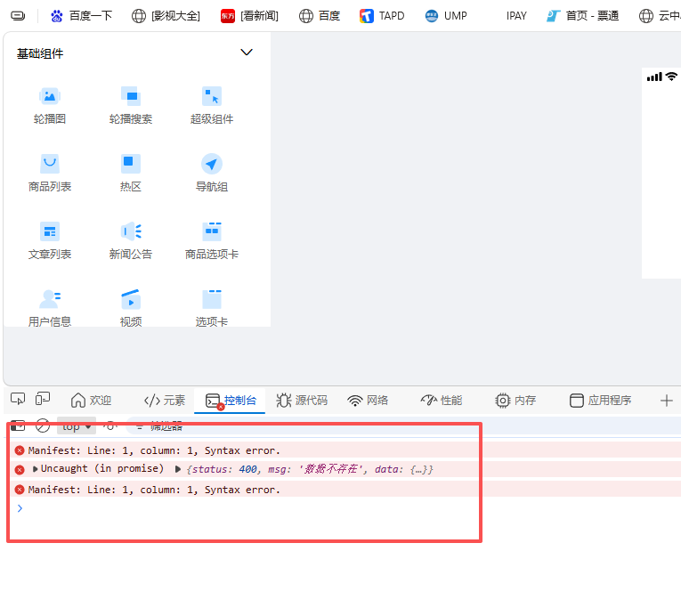Open the [看新闻] bookmark
Screen dimensions: 681x616
[x=249, y=16]
